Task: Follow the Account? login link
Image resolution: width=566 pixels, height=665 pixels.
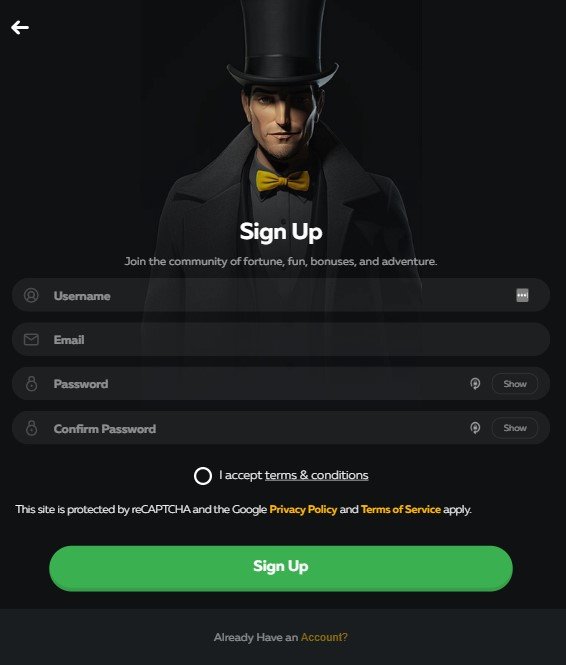Action: [324, 637]
